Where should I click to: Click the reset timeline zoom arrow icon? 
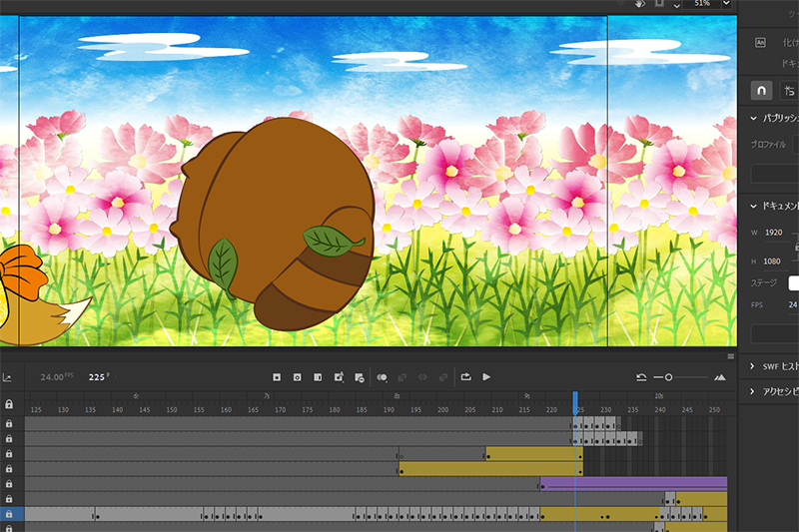pos(641,377)
